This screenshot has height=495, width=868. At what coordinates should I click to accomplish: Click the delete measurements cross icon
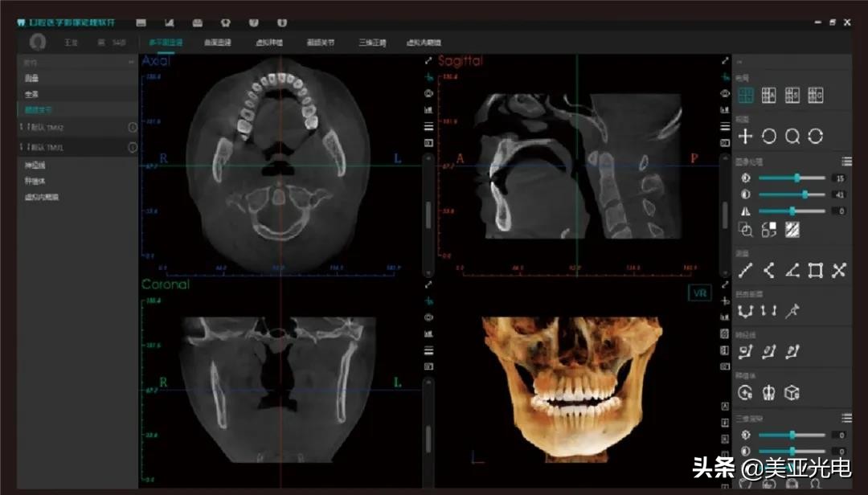839,270
